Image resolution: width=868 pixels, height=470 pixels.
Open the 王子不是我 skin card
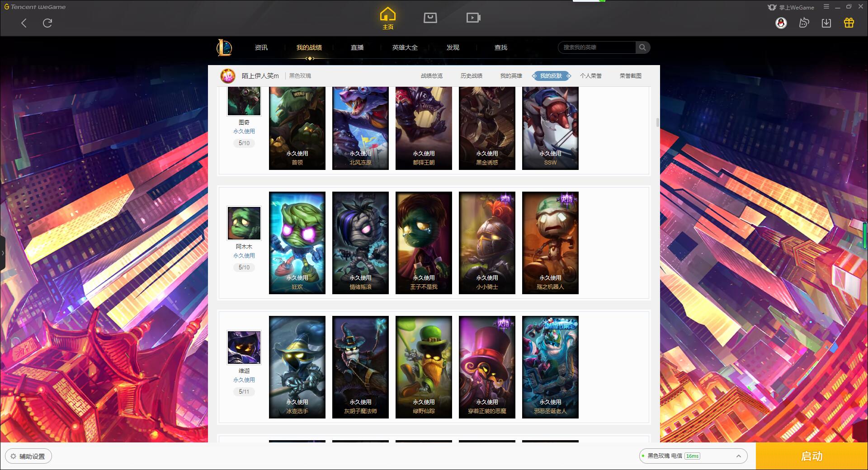coord(424,243)
